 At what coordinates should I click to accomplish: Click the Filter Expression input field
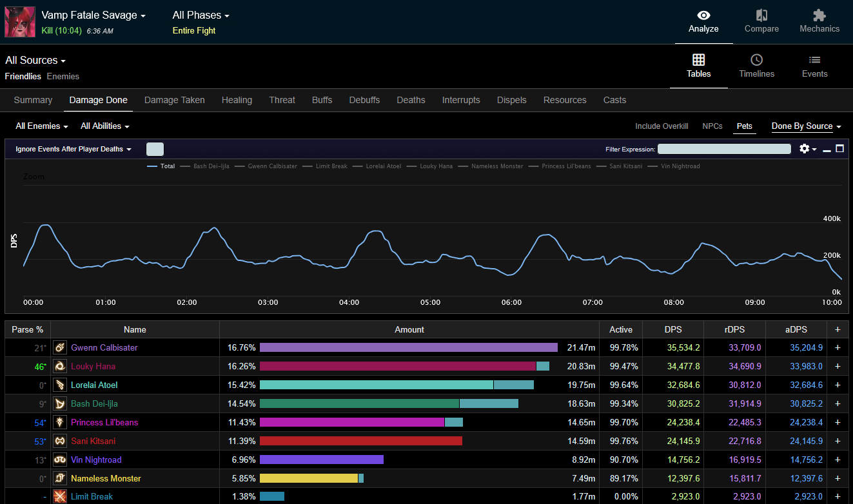[x=724, y=149]
